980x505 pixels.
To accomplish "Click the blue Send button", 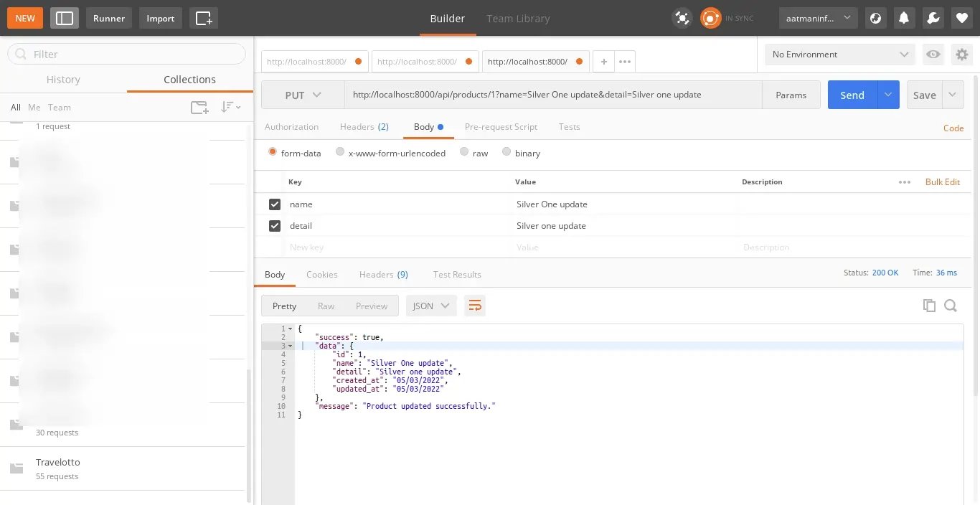I will [852, 95].
